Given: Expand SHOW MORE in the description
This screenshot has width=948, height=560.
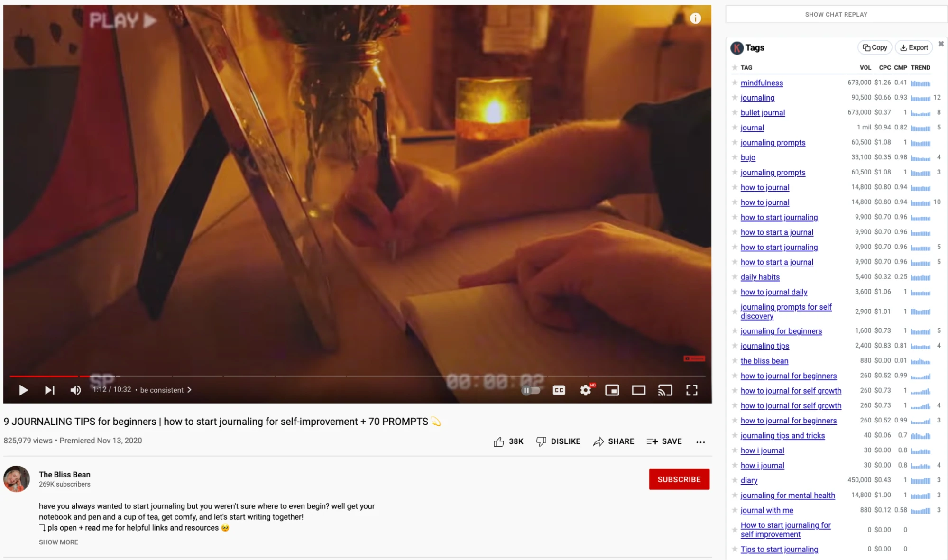Looking at the screenshot, I should pos(57,542).
